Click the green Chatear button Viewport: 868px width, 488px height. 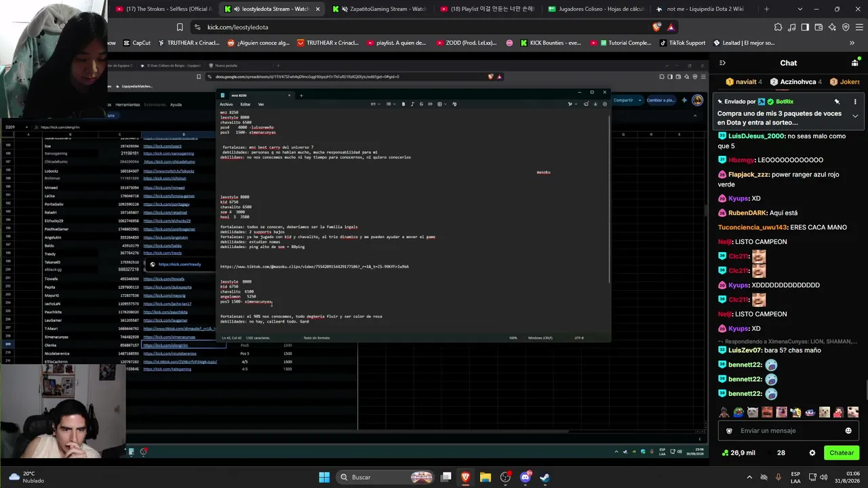click(x=842, y=453)
